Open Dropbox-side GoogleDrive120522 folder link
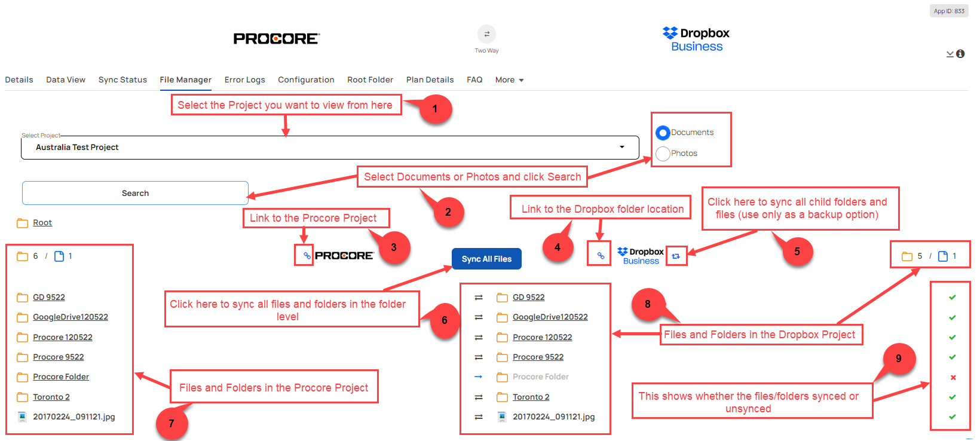The image size is (980, 441). (x=550, y=317)
